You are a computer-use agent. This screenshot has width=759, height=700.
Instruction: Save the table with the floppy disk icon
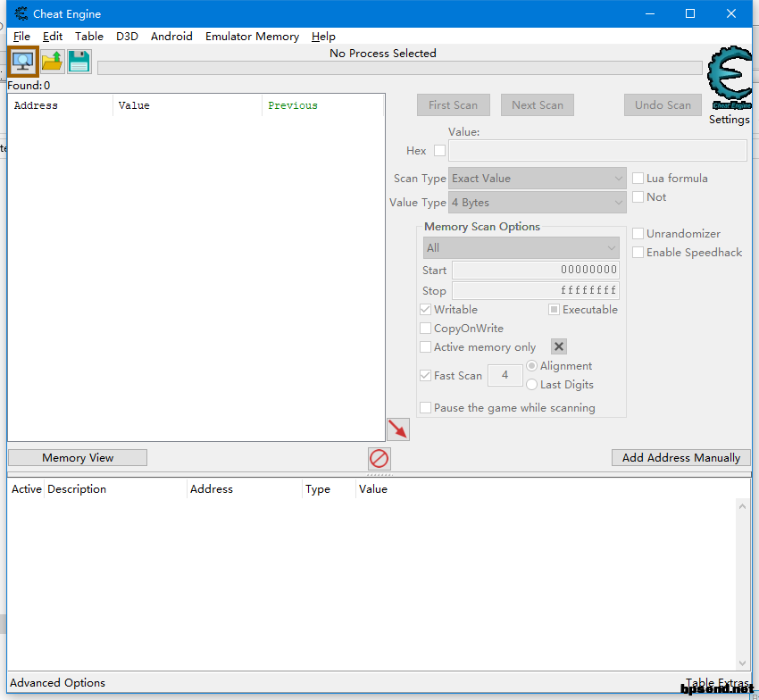coord(79,62)
